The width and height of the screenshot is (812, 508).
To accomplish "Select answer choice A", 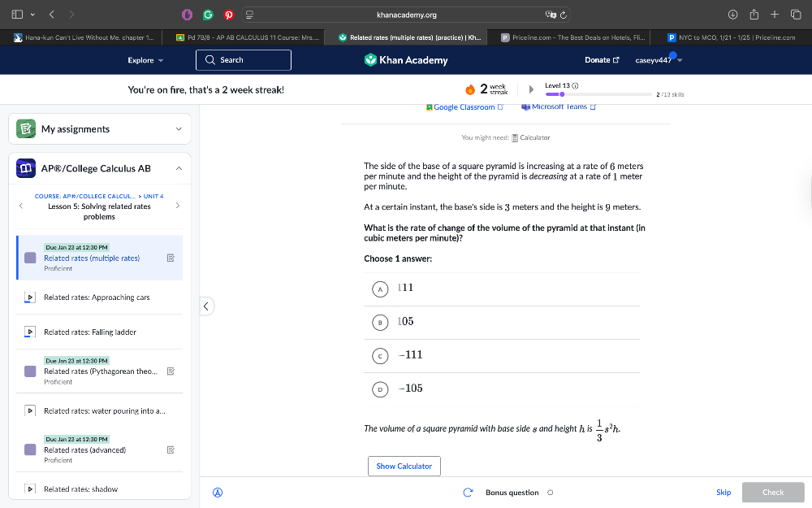I will click(x=380, y=289).
